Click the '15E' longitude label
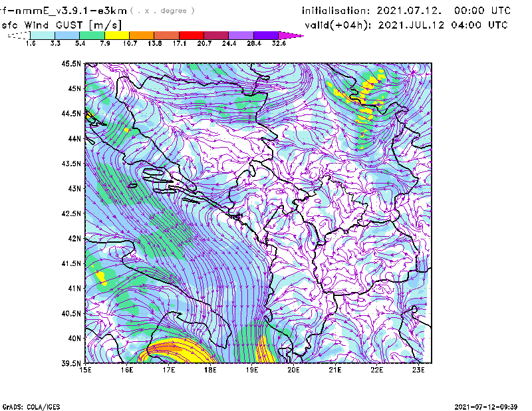The image size is (532, 411). click(85, 370)
